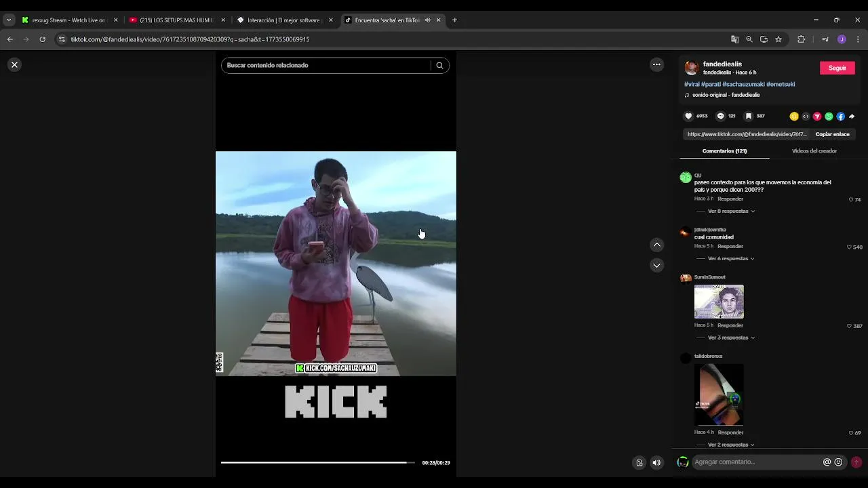Open sonido original - fandediealis sound
868x488 pixels.
click(x=726, y=95)
